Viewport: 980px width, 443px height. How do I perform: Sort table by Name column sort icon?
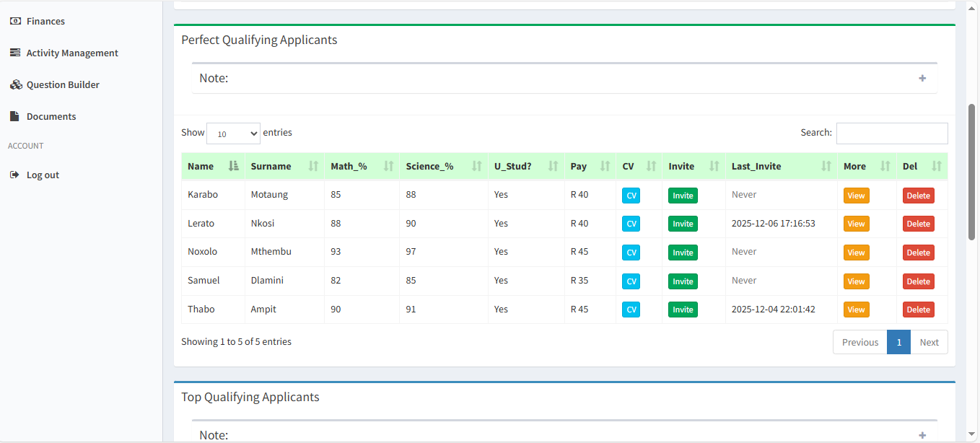pyautogui.click(x=233, y=166)
